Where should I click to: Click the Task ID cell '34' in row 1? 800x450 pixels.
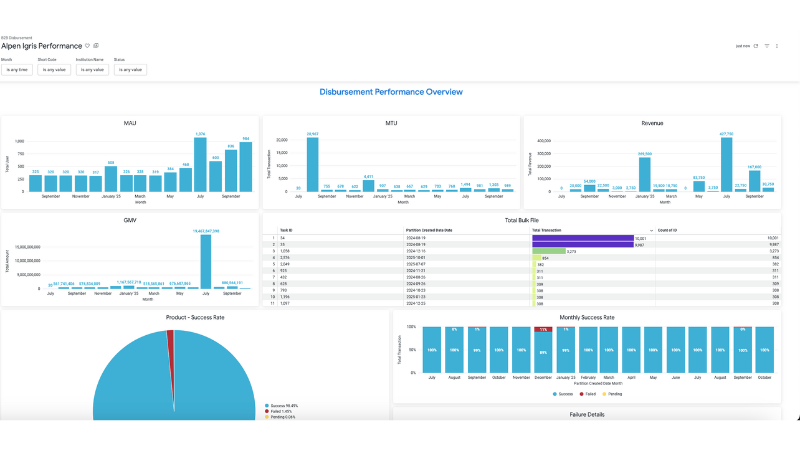[282, 238]
